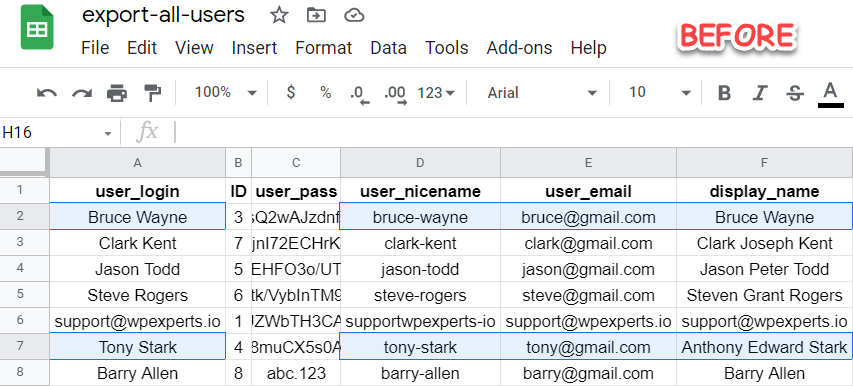Select column C header
Screen dimensions: 853x386
pos(296,162)
